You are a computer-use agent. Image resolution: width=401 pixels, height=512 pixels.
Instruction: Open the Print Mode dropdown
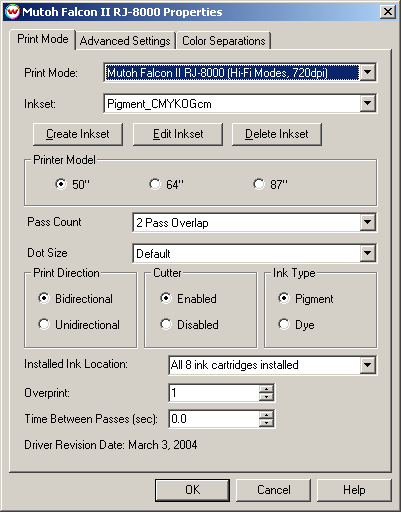click(x=367, y=72)
